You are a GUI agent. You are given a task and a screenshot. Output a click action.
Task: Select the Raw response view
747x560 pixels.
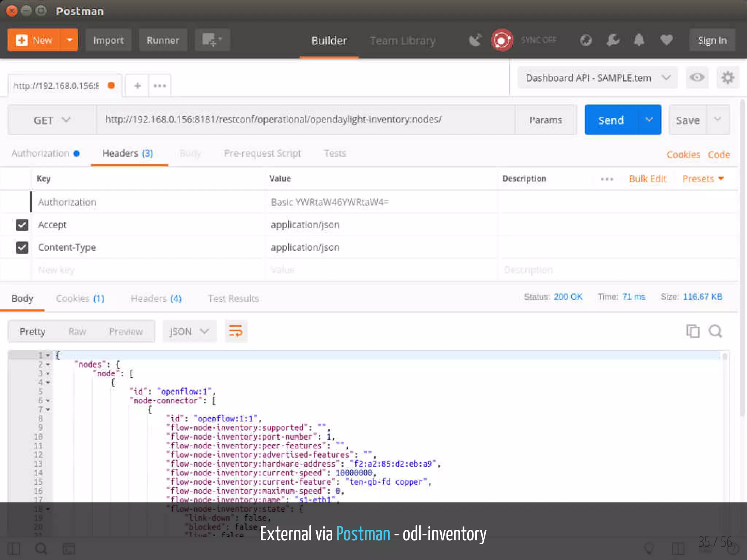coord(77,331)
